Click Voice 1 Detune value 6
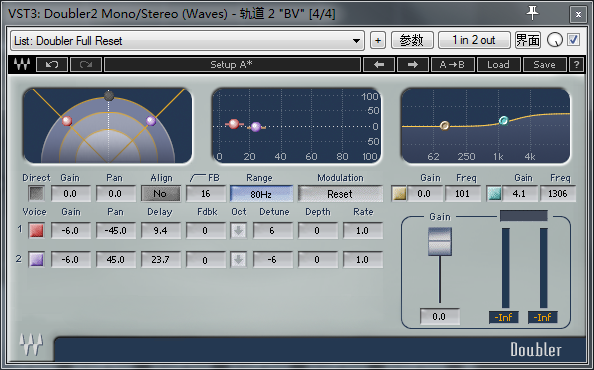The height and width of the screenshot is (370, 594). [273, 230]
